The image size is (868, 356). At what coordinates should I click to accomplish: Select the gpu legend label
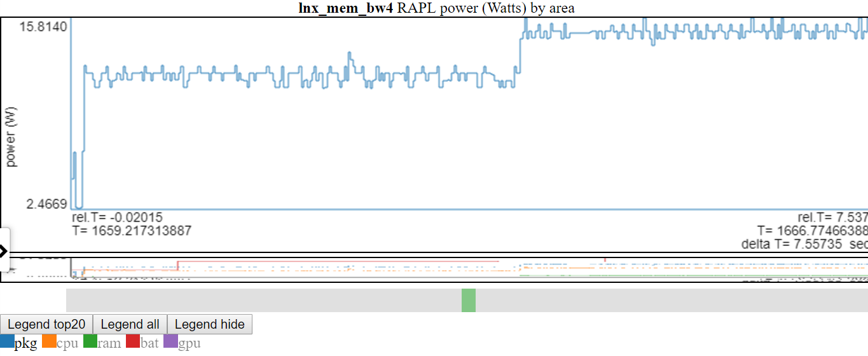(189, 343)
